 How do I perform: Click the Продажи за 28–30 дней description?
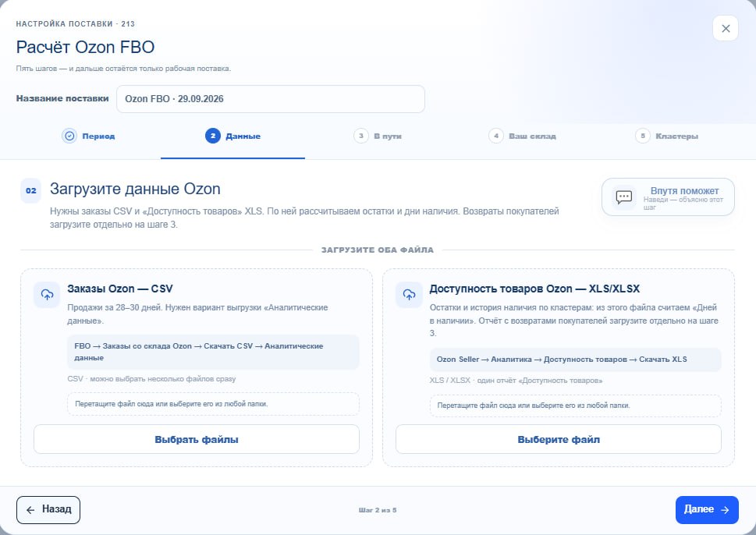point(197,314)
